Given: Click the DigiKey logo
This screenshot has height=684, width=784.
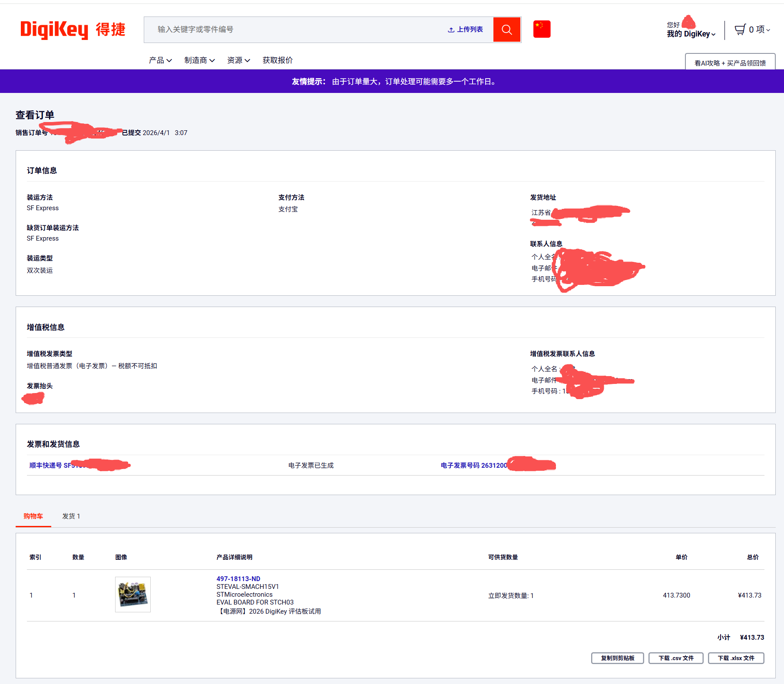Looking at the screenshot, I should pyautogui.click(x=73, y=30).
